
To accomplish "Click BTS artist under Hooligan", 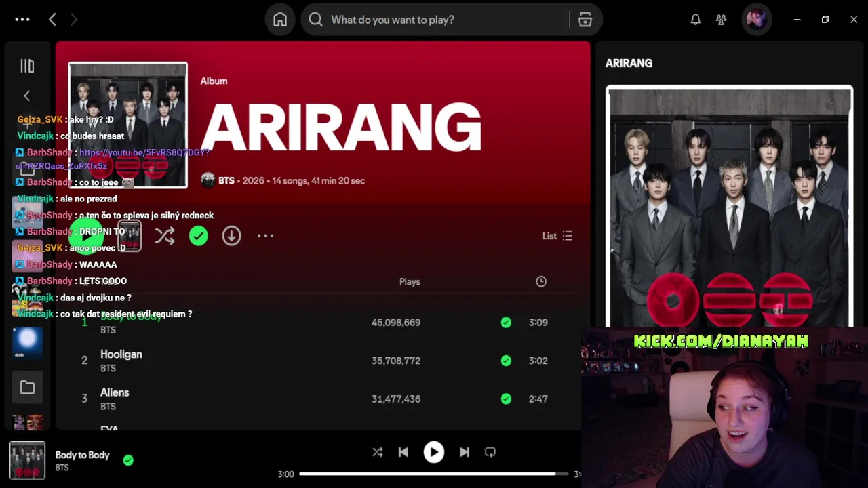I will pos(108,369).
